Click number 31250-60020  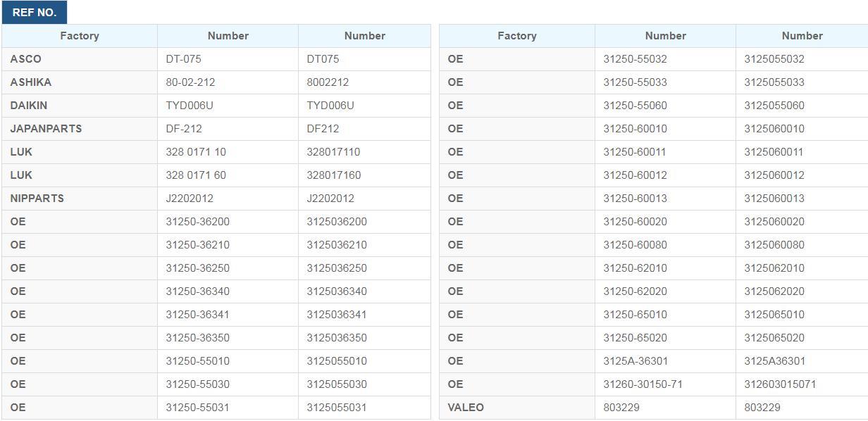[635, 222]
